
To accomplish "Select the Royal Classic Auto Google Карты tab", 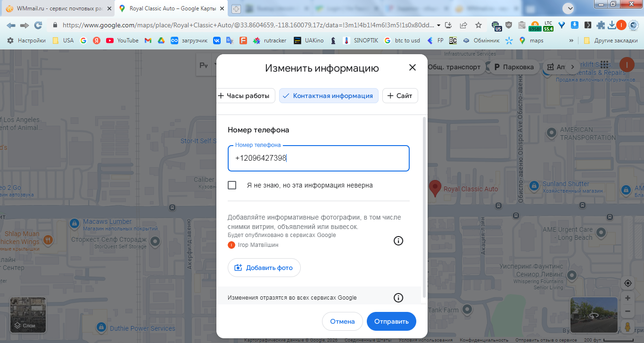I will 172,8.
